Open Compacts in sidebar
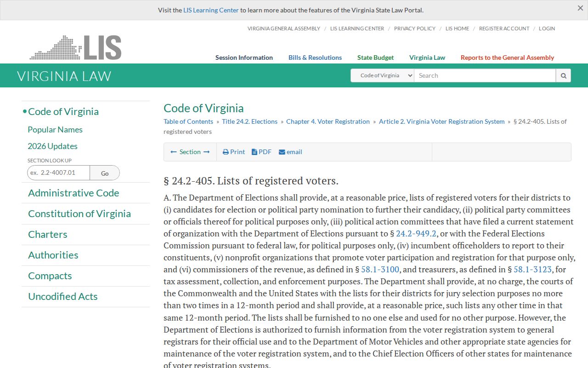Image resolution: width=588 pixels, height=368 pixels. tap(50, 276)
